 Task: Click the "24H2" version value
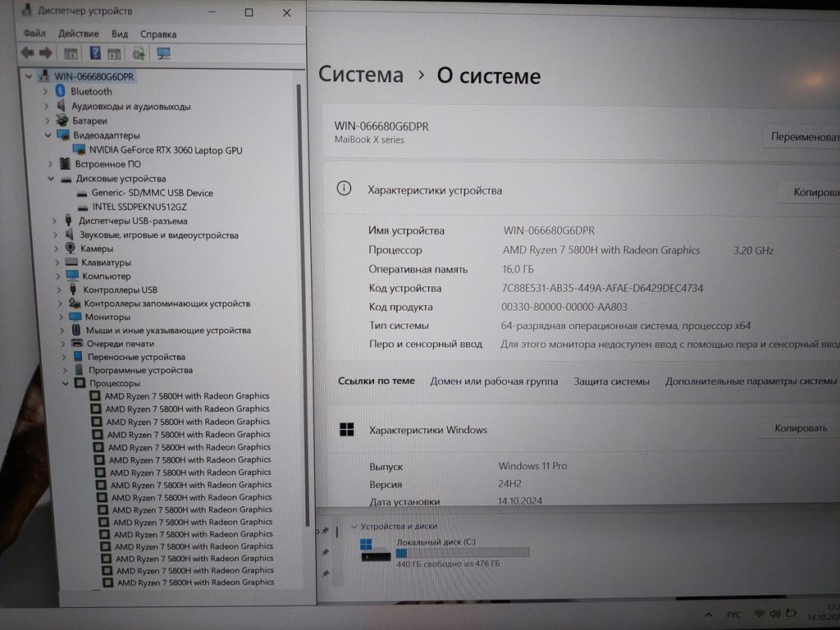tap(509, 483)
